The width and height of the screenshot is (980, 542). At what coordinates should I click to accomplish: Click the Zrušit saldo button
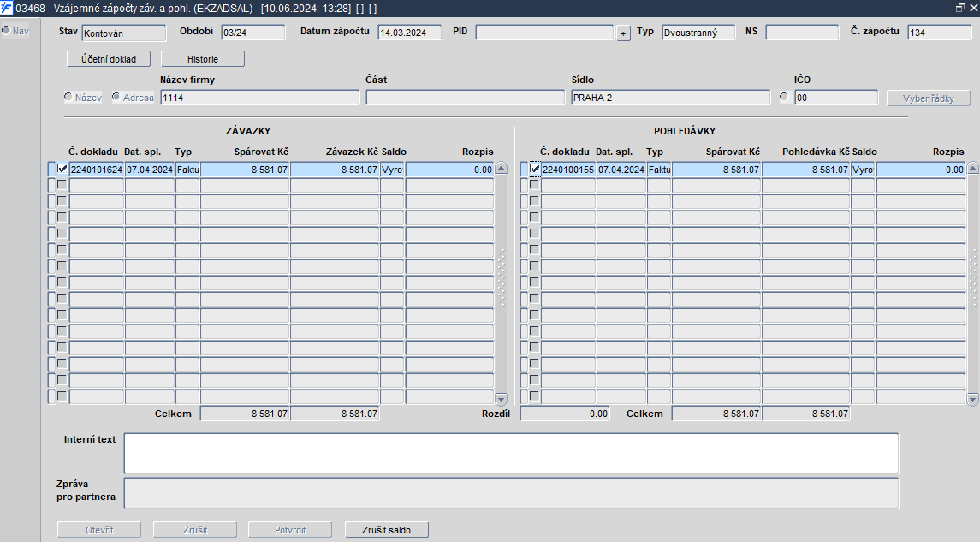click(386, 529)
